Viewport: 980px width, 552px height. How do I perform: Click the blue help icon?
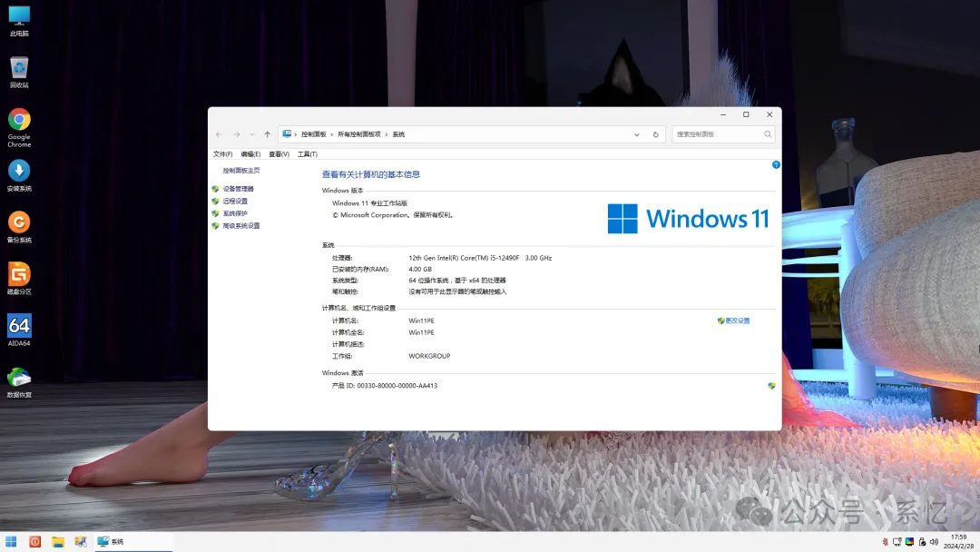(x=776, y=165)
